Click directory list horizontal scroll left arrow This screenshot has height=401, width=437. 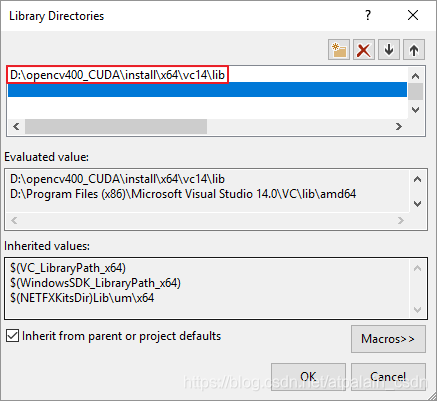click(x=16, y=127)
